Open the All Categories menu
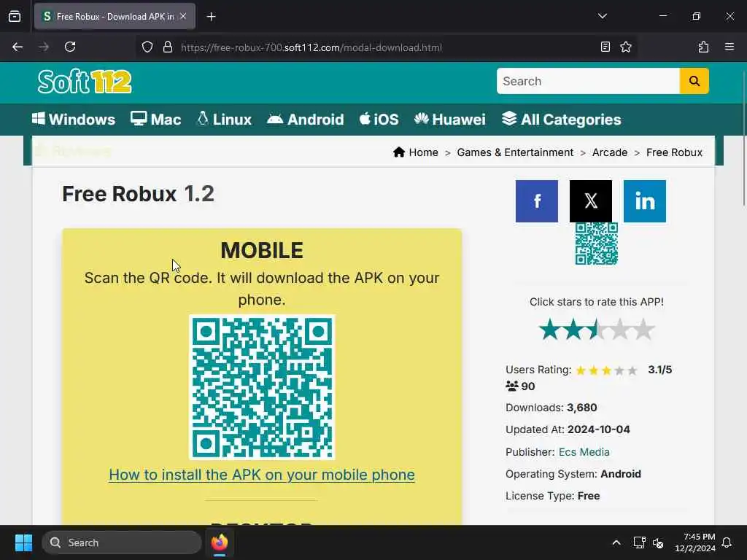The image size is (747, 560). tap(561, 119)
